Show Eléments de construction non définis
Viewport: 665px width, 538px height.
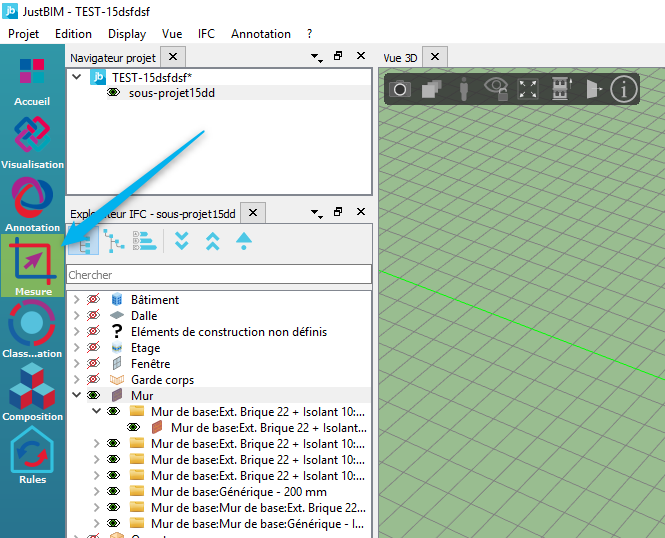pos(93,332)
